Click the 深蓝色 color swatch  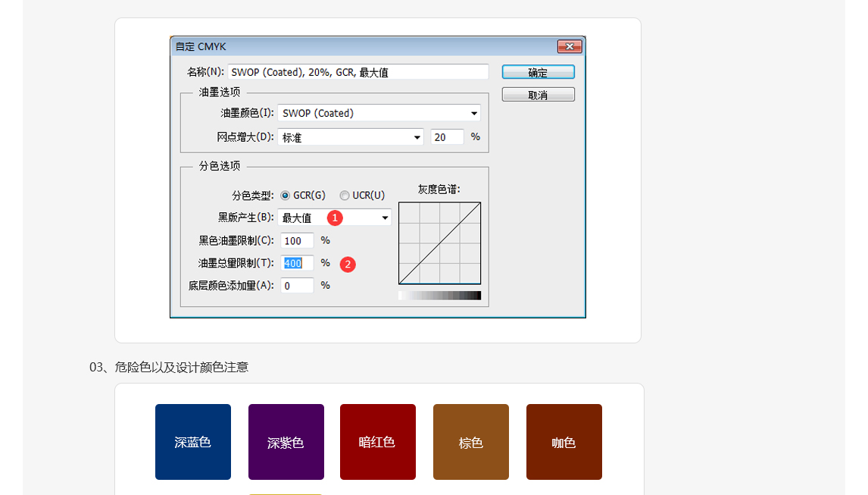click(x=192, y=442)
